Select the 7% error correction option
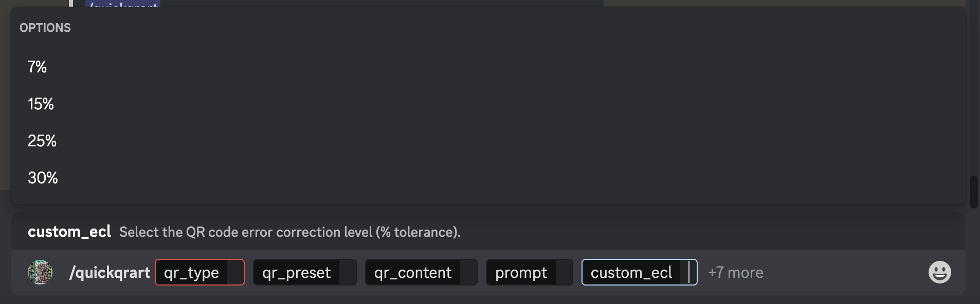 (37, 67)
